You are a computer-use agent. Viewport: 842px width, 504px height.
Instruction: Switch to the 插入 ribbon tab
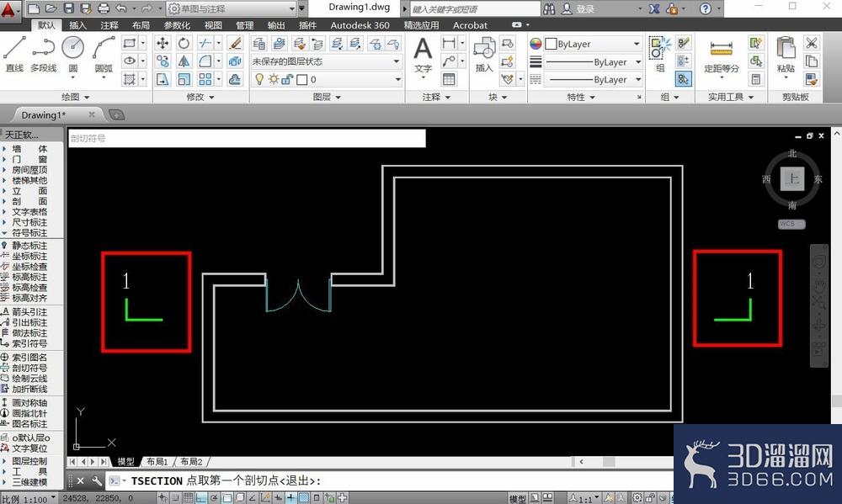pyautogui.click(x=77, y=25)
